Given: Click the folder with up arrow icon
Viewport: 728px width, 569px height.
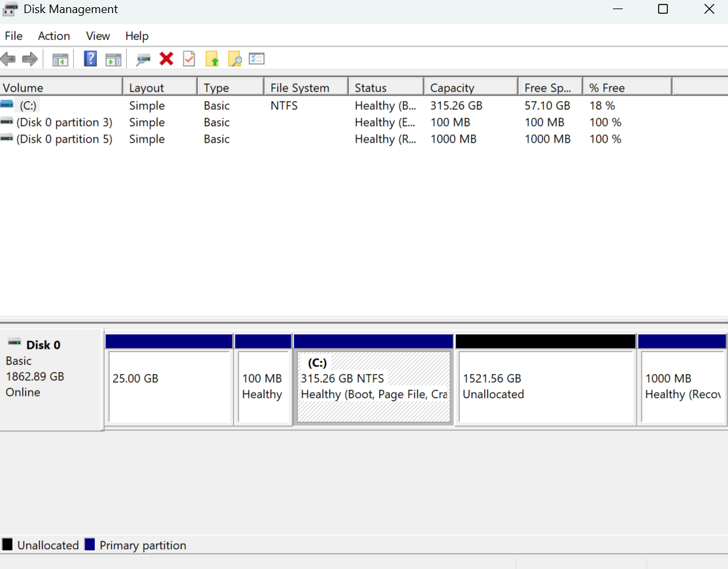Looking at the screenshot, I should tap(212, 59).
